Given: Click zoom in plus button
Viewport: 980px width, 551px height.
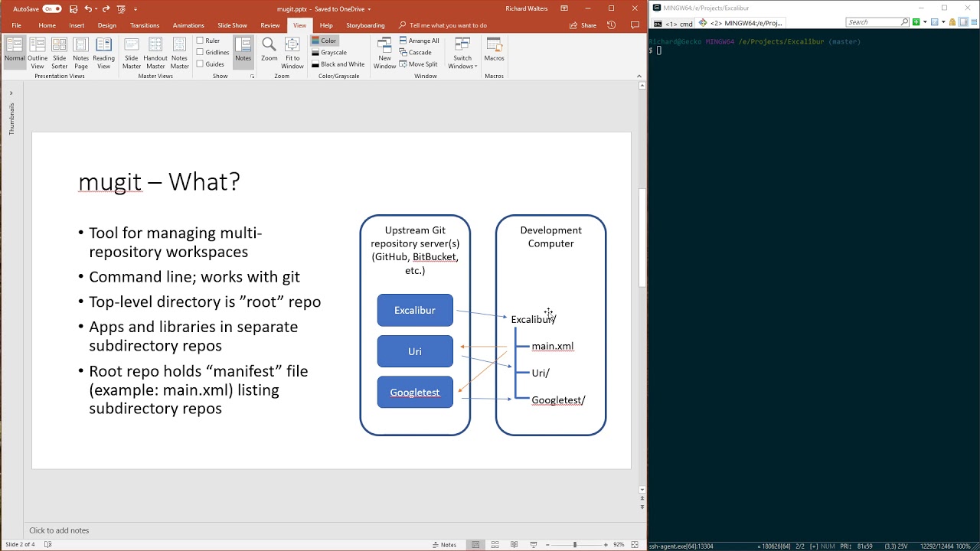Looking at the screenshot, I should click(606, 545).
